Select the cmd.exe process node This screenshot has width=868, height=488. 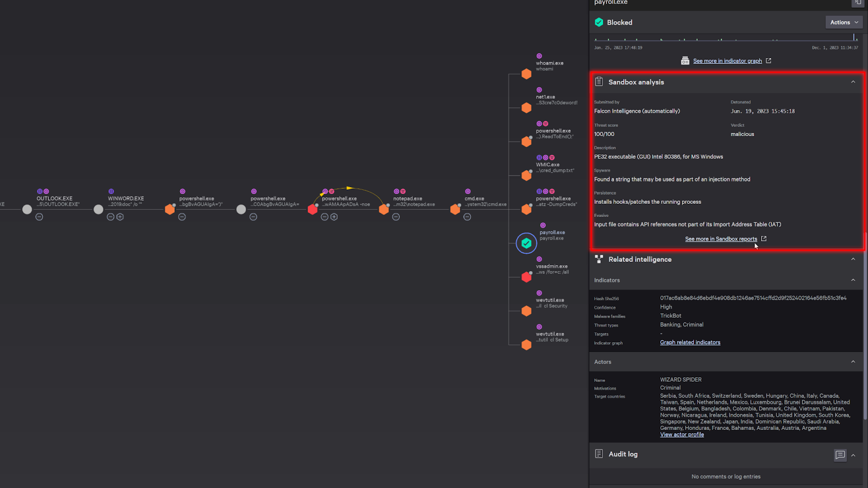(x=455, y=209)
